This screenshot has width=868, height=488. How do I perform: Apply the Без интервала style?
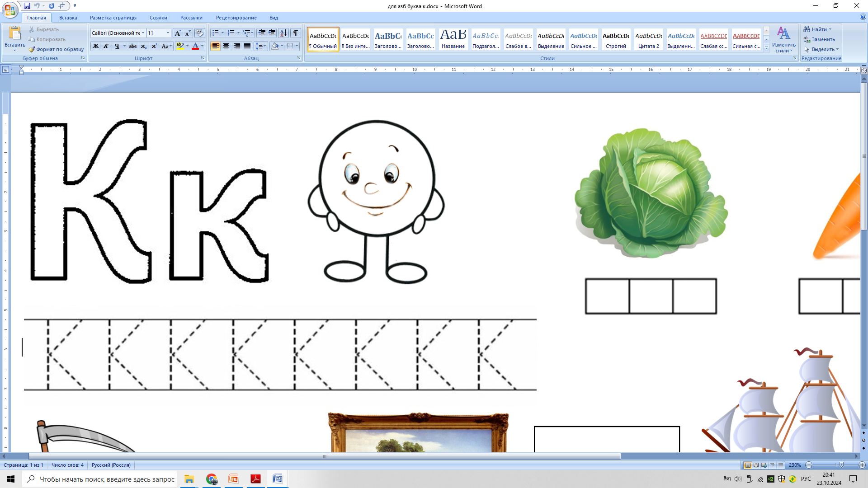pyautogui.click(x=356, y=39)
